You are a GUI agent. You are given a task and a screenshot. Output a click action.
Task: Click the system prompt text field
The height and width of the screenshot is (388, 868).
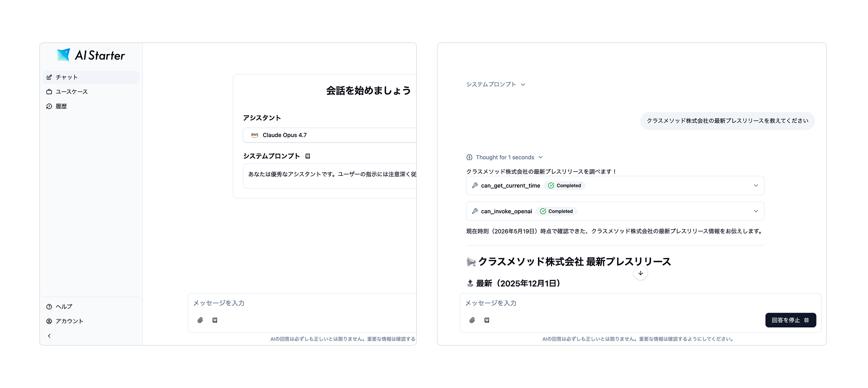[x=330, y=176]
